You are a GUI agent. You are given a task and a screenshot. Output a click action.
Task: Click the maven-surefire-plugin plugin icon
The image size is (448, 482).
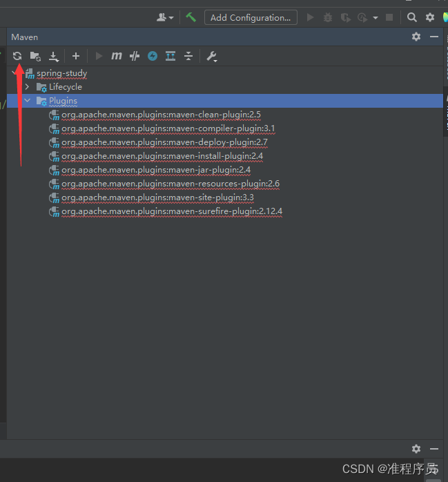54,212
